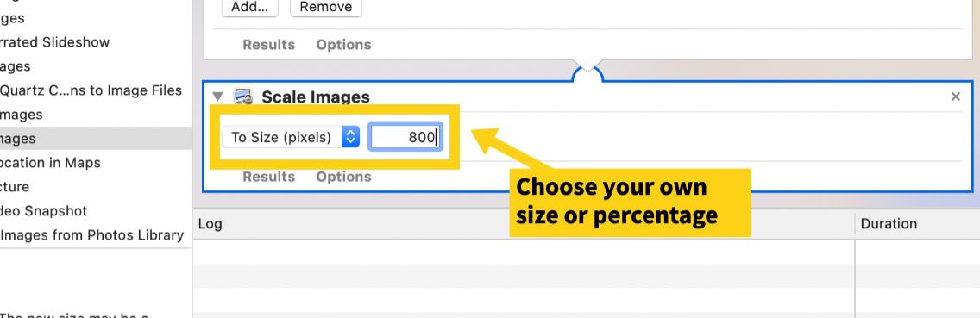This screenshot has height=318, width=980.
Task: Remove the Scale Images action via X
Action: click(955, 97)
